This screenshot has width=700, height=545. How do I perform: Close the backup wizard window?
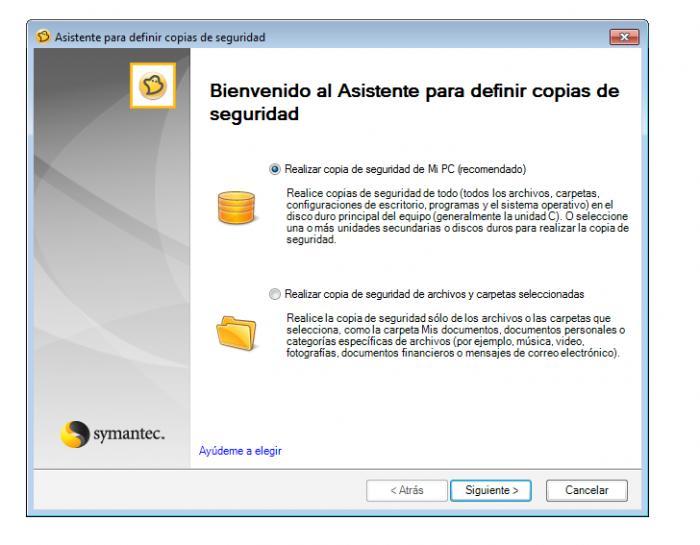point(624,37)
